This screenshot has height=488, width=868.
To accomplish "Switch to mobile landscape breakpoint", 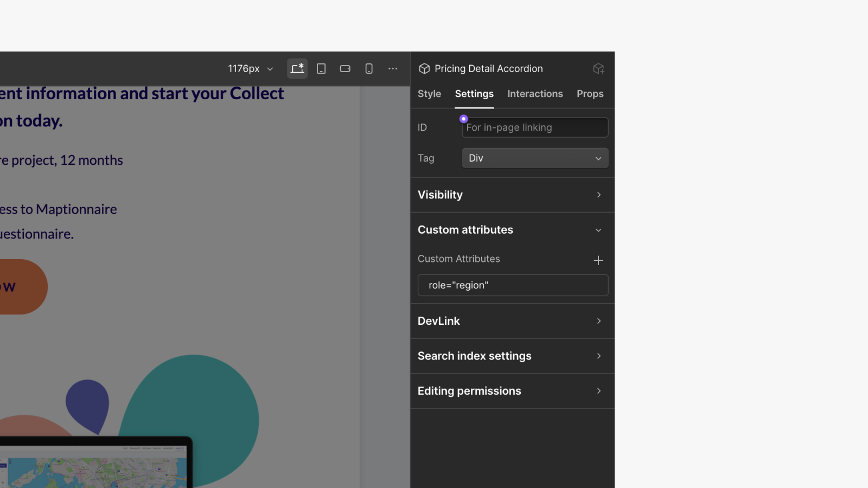I will (x=345, y=69).
